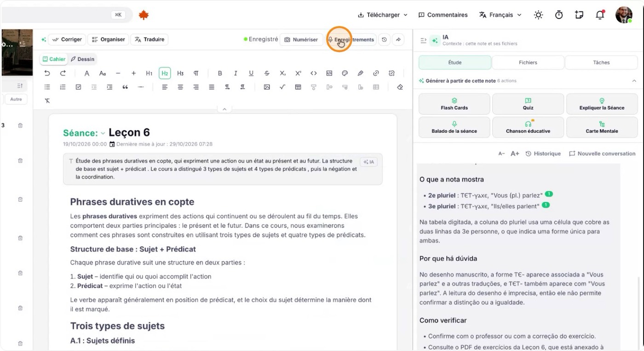
Task: Toggle underline formatting
Action: point(251,73)
